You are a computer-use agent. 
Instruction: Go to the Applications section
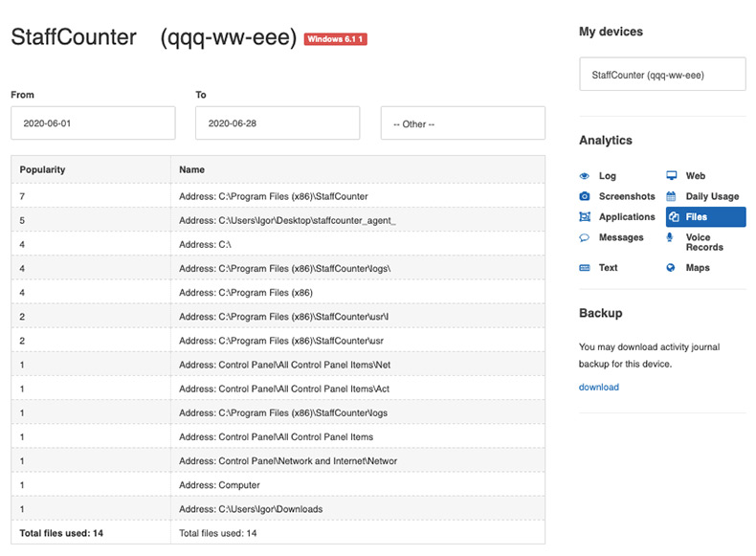click(627, 217)
